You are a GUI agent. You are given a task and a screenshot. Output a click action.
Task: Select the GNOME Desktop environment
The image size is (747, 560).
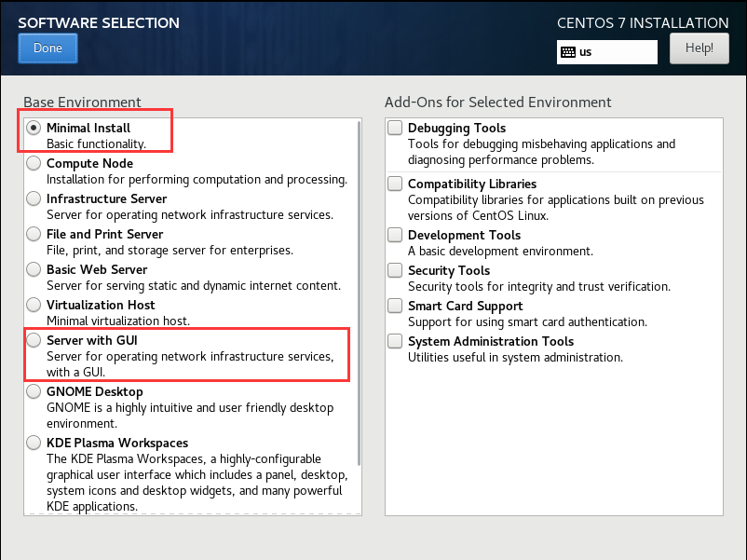pyautogui.click(x=34, y=391)
